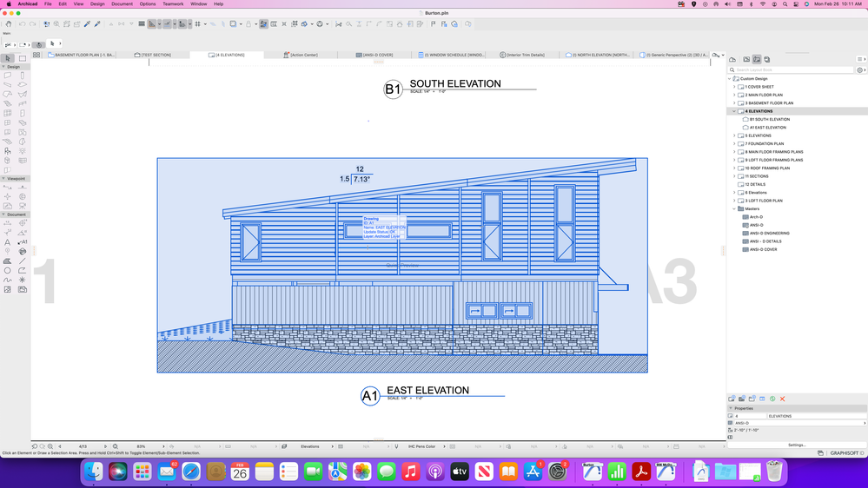Click the Undo arrow in toolbar

click(x=22, y=23)
